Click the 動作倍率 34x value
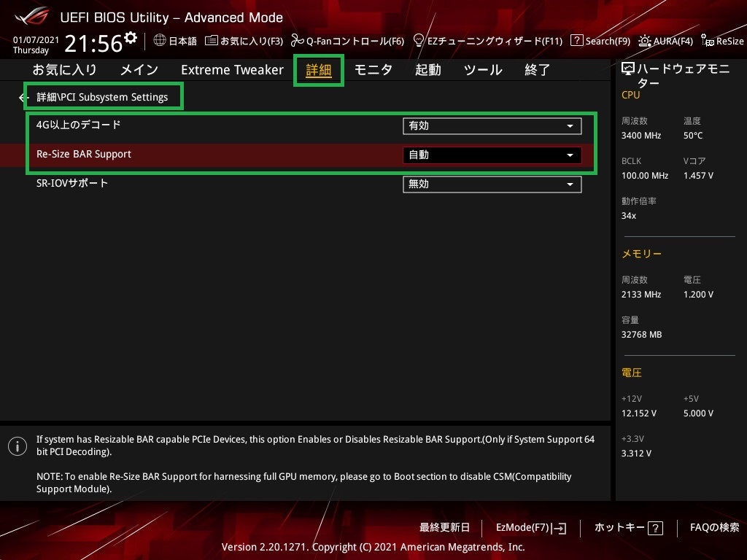 pos(629,216)
